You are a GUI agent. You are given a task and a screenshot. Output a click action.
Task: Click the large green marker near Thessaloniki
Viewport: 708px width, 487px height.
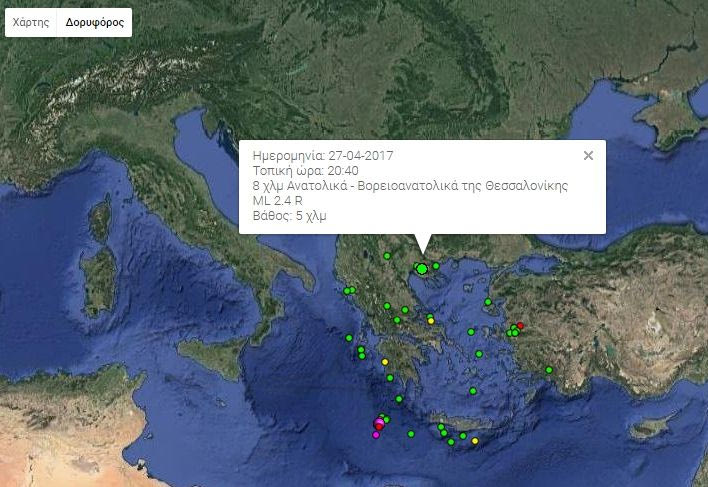422,268
